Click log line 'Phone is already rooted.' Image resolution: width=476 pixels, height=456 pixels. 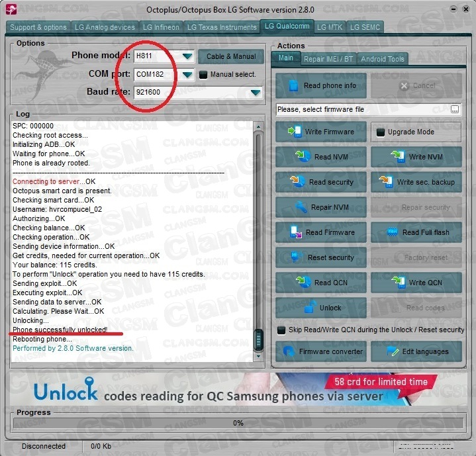[x=51, y=163]
